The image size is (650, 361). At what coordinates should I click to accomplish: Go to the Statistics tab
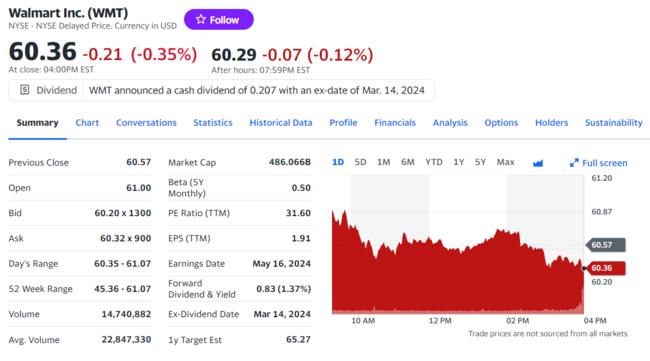point(213,123)
